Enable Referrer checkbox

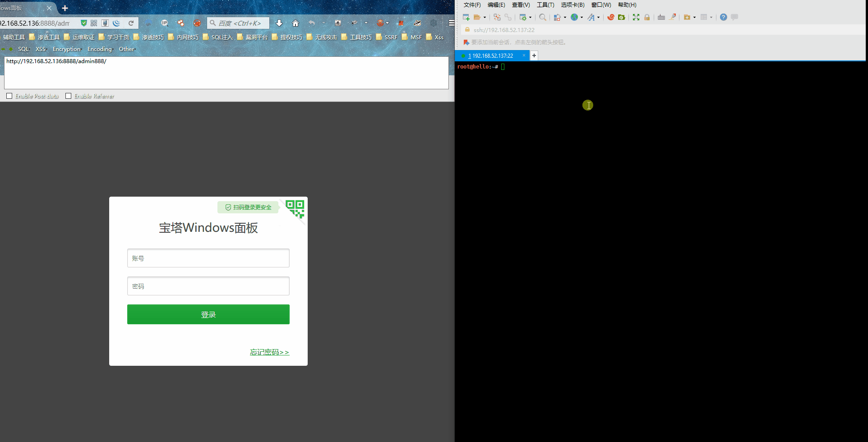pyautogui.click(x=68, y=96)
